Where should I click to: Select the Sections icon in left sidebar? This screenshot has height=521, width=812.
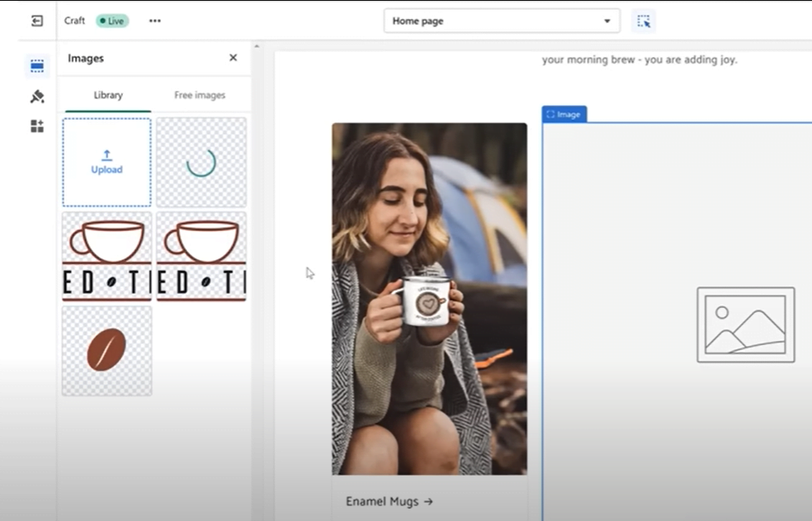(x=37, y=66)
